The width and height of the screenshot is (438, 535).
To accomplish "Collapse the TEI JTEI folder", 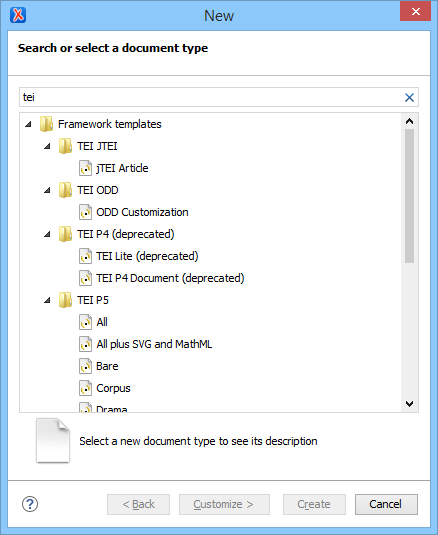I will click(47, 146).
